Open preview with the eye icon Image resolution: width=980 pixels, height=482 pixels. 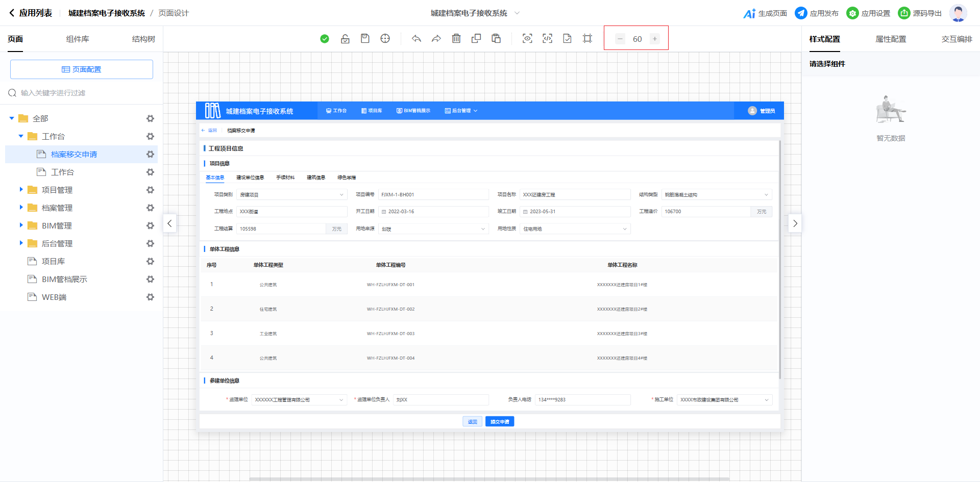pyautogui.click(x=527, y=39)
